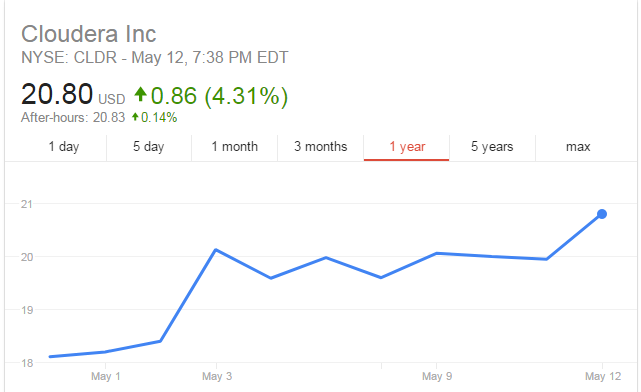This screenshot has width=641, height=392.
Task: Click the small after-hours green arrow
Action: 135,117
